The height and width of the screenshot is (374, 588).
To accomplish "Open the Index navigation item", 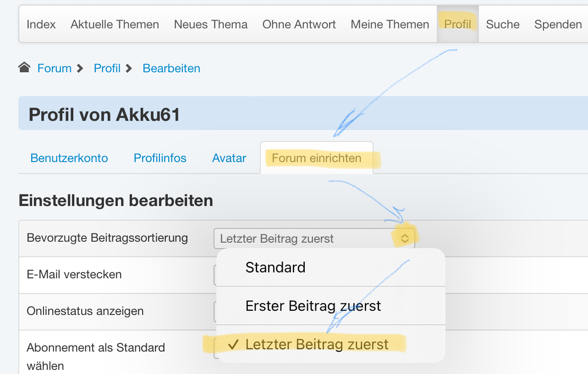I will point(41,24).
